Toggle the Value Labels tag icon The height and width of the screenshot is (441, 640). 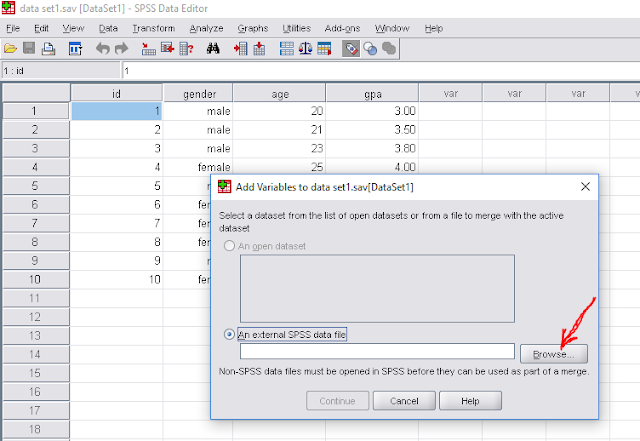click(x=351, y=49)
